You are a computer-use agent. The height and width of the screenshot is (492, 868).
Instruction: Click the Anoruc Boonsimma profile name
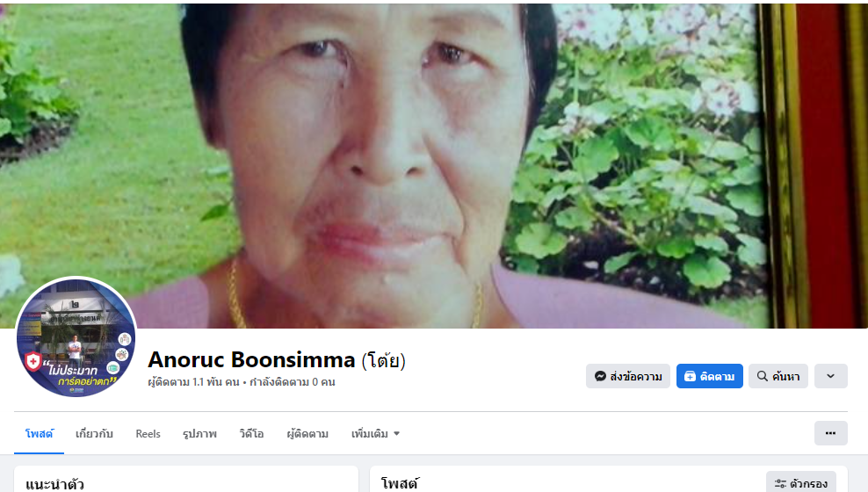click(x=251, y=359)
